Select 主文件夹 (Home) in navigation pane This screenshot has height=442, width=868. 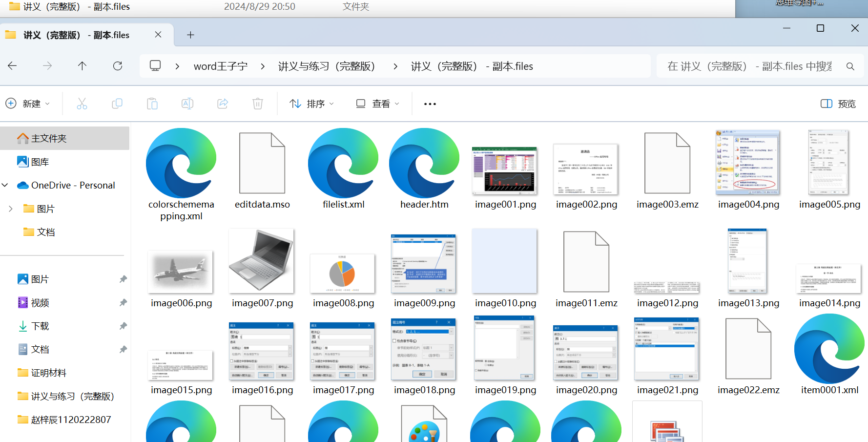coord(65,138)
